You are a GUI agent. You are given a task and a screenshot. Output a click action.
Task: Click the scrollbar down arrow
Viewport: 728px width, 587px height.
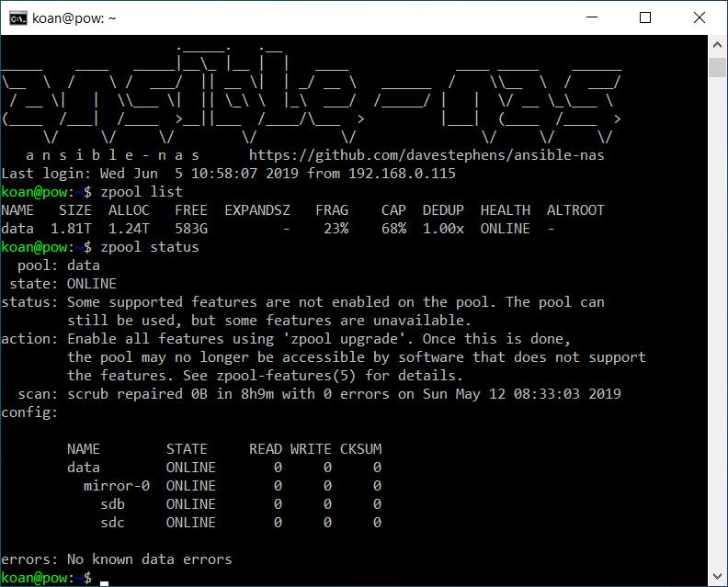tap(717, 576)
